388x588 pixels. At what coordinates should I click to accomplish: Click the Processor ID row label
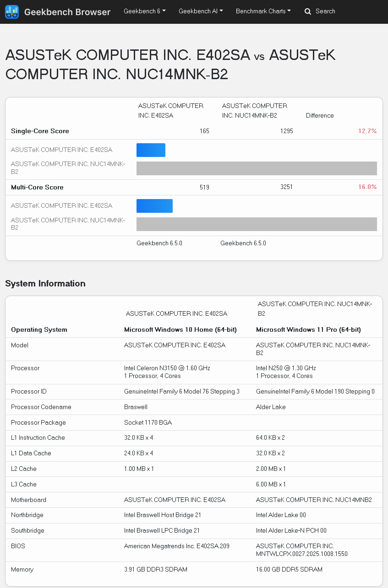click(x=29, y=391)
